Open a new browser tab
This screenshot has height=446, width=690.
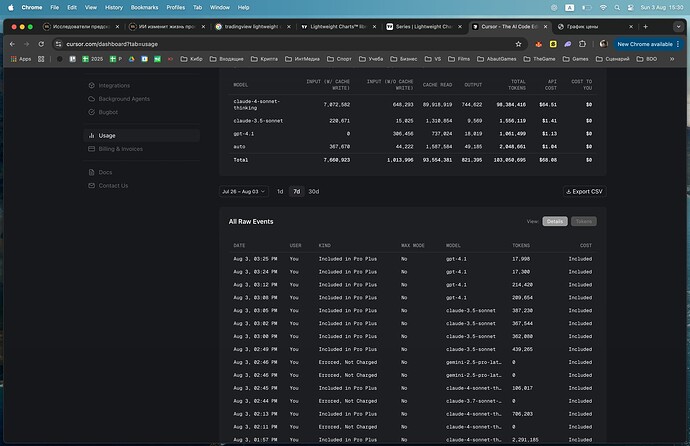[x=645, y=27]
